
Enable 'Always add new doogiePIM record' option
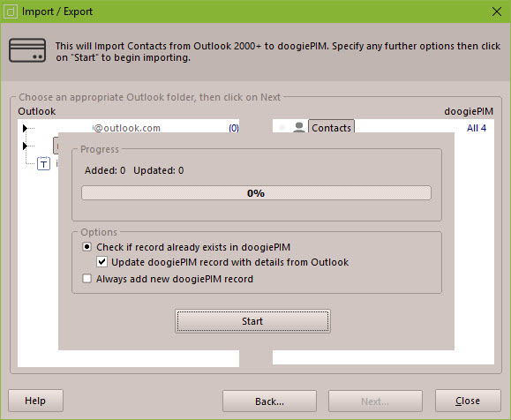[x=86, y=279]
